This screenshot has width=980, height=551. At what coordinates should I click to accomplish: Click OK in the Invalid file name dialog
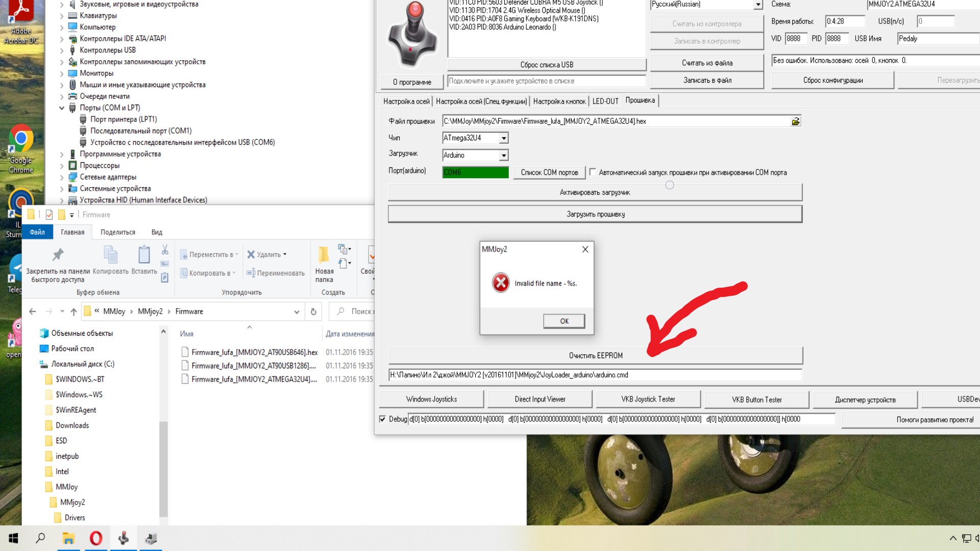(x=564, y=321)
